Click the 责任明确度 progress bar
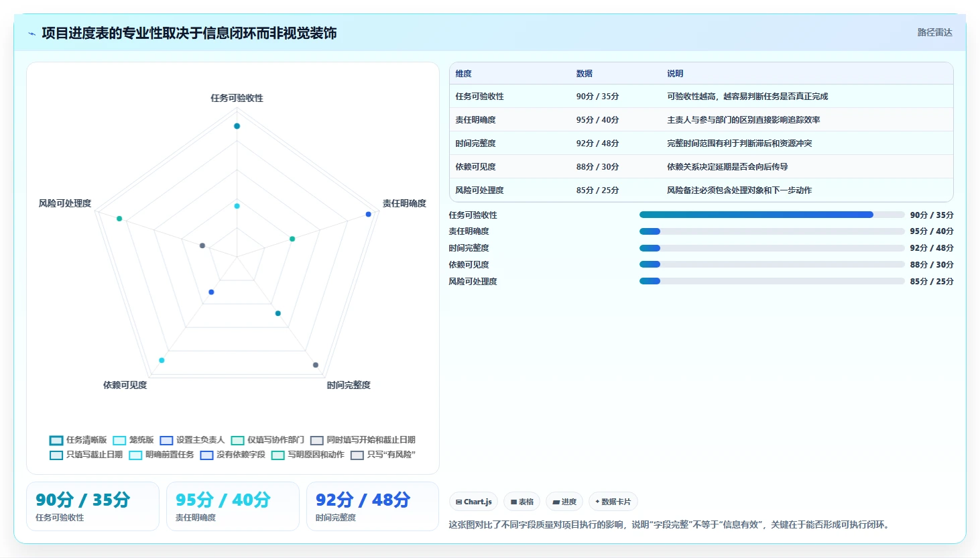The height and width of the screenshot is (558, 980). click(772, 231)
